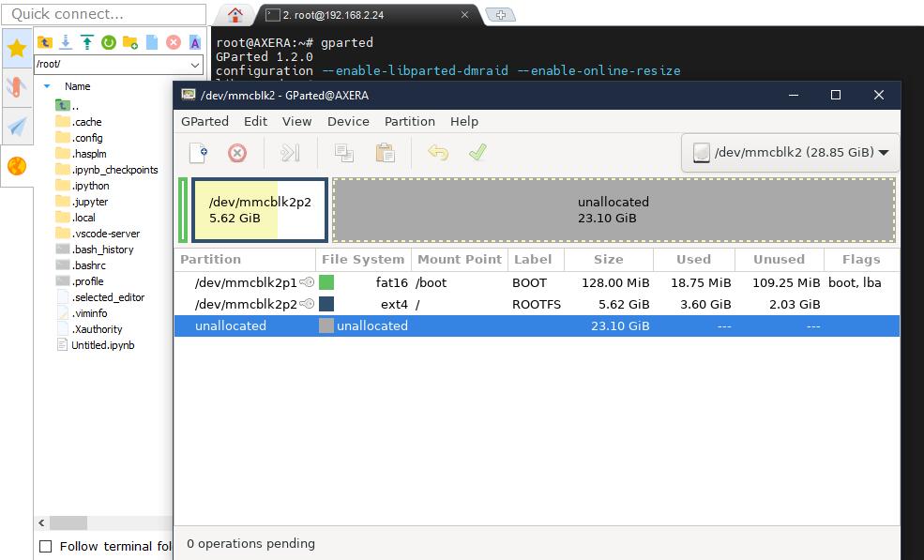924x560 pixels.
Task: Click go to parent folder toolbar icon
Action: pos(45,42)
